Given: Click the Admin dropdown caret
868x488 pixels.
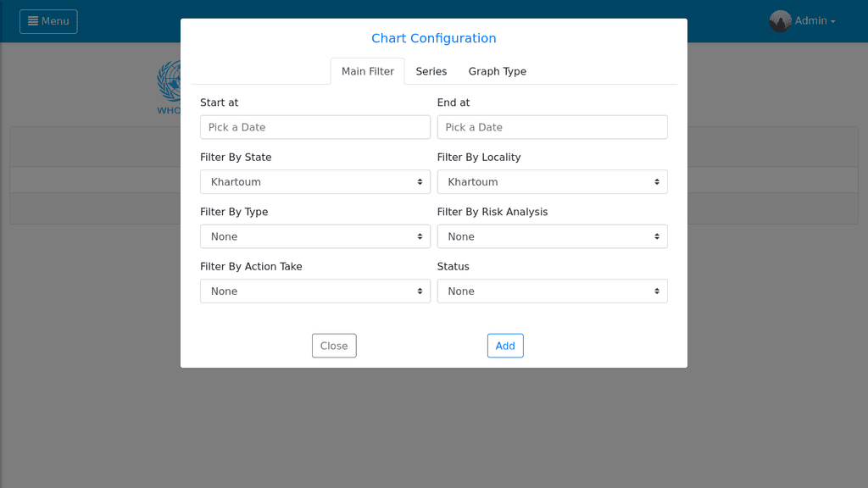Looking at the screenshot, I should 832,21.
